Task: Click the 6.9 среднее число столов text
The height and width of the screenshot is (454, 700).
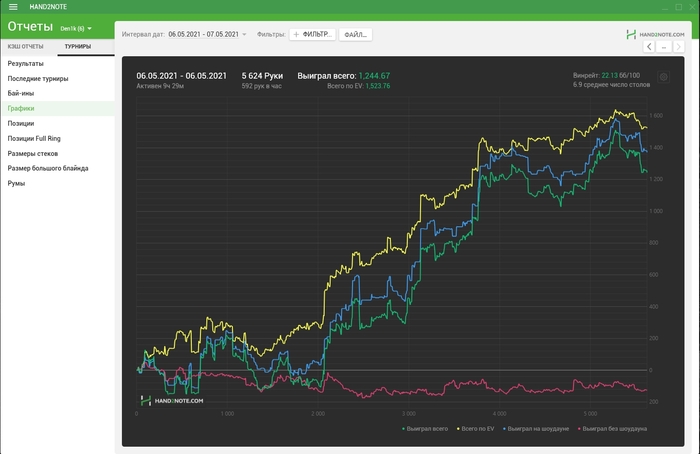Action: coord(611,84)
